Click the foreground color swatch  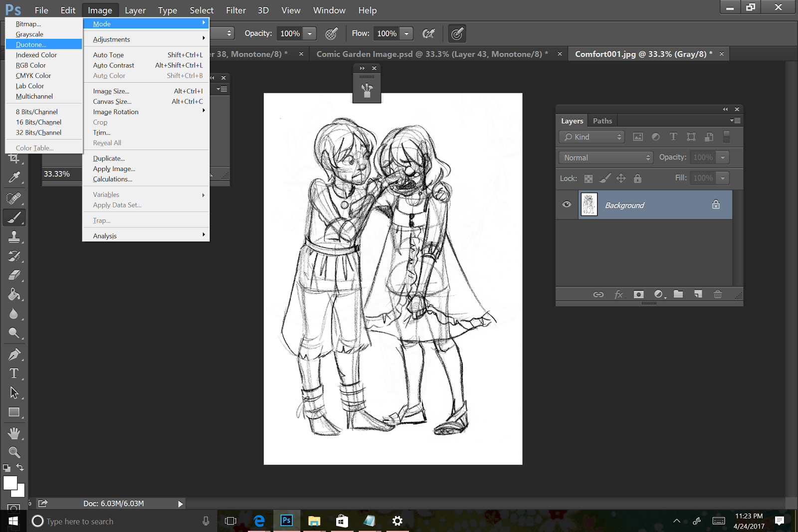(9, 482)
